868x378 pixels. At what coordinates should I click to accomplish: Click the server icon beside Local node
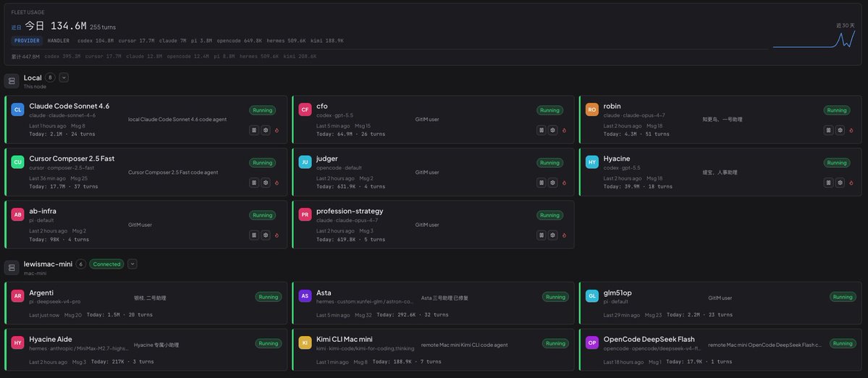12,81
